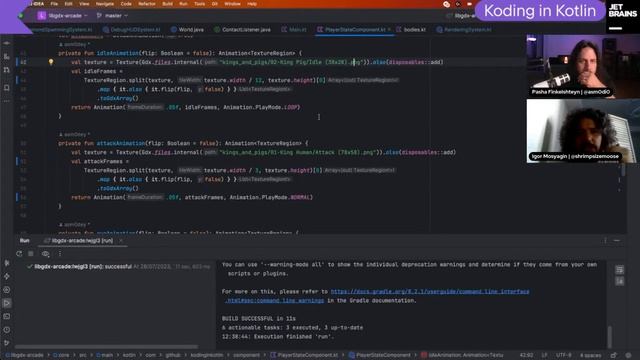
Task: Open the Help menu
Action: click(252, 4)
